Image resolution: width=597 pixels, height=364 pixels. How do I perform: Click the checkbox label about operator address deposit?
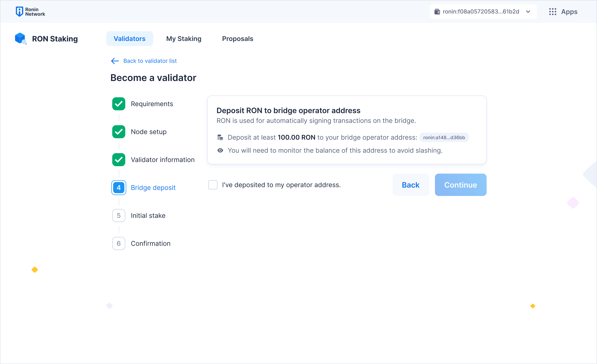coord(282,185)
